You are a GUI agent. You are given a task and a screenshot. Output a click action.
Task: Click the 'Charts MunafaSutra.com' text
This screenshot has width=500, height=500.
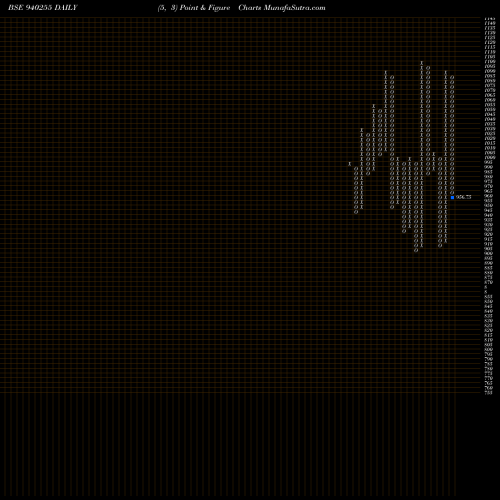(282, 8)
